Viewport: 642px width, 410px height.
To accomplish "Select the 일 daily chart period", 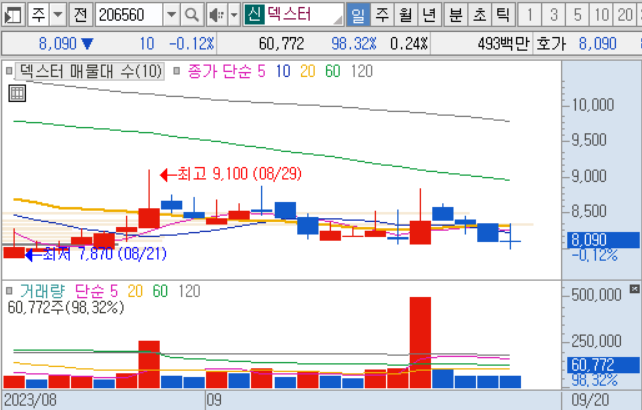I will (358, 15).
